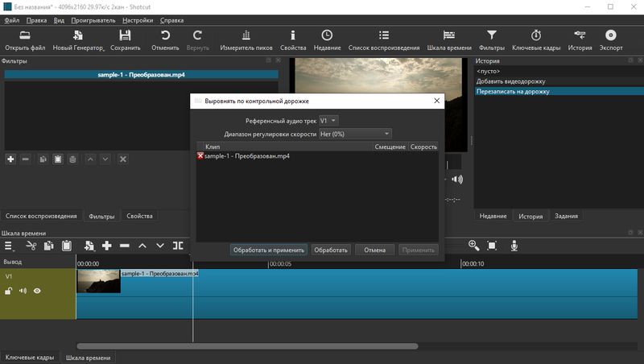The height and width of the screenshot is (364, 644).
Task: Select the sample-1 clip thumbnail on the timeline
Action: pos(98,281)
